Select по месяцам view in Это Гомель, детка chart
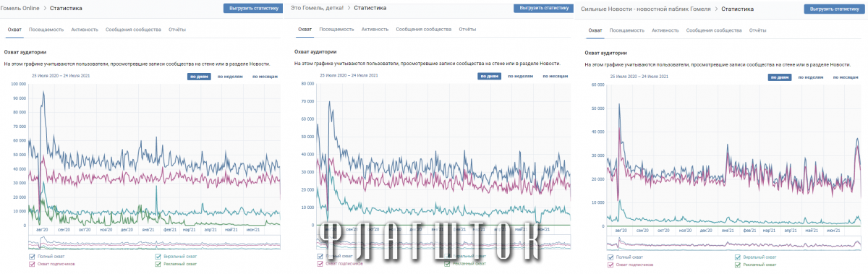Viewport: 868px width, 274px height. pyautogui.click(x=553, y=76)
